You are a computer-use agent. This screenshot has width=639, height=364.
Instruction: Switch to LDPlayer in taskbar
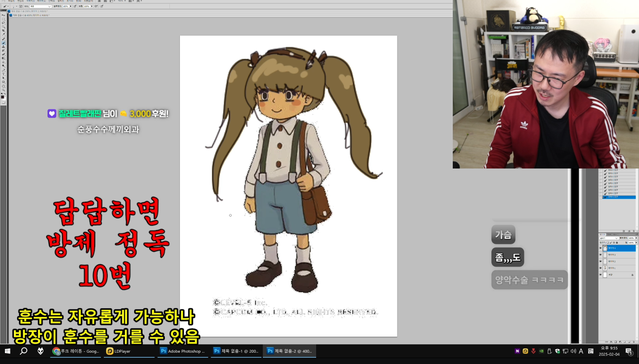(x=129, y=351)
